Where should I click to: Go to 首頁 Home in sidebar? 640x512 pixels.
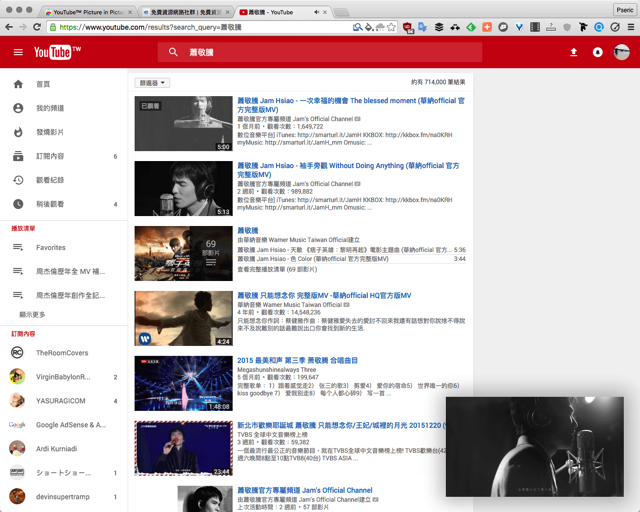(43, 85)
